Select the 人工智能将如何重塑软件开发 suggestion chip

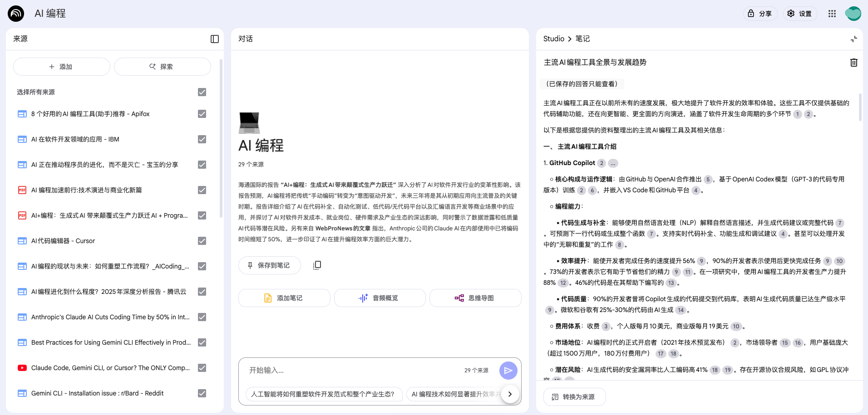pyautogui.click(x=324, y=394)
